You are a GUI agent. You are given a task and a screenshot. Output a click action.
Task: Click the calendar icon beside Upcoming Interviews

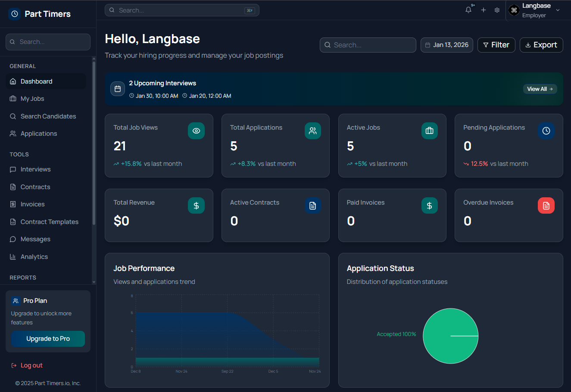pyautogui.click(x=118, y=89)
